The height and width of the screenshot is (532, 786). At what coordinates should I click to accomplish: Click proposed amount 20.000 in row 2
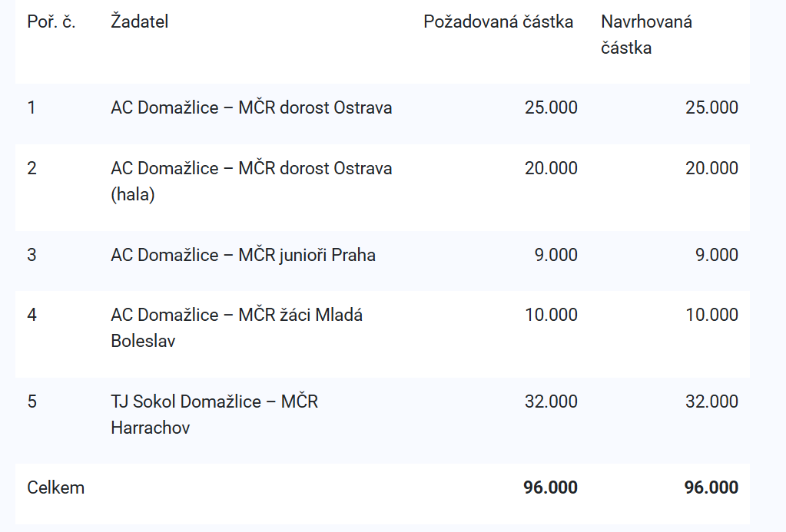(x=711, y=168)
